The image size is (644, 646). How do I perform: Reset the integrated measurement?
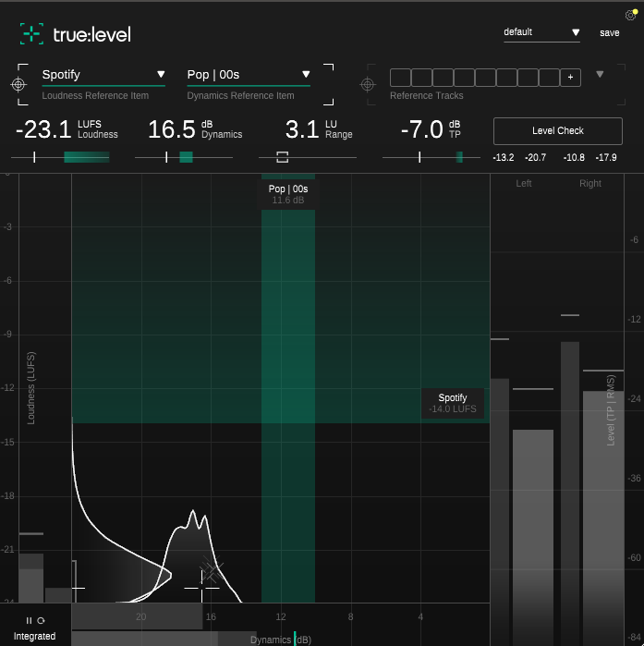(x=41, y=620)
